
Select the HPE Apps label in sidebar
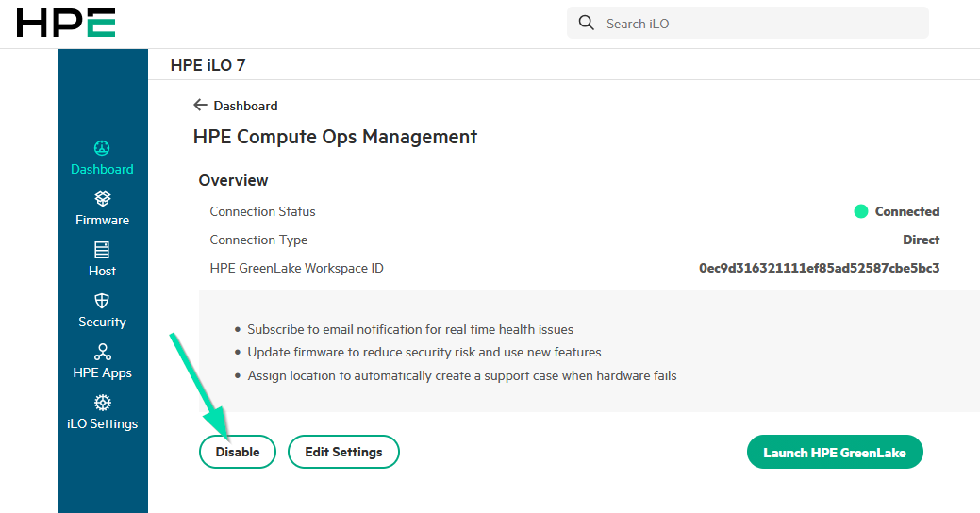(103, 373)
